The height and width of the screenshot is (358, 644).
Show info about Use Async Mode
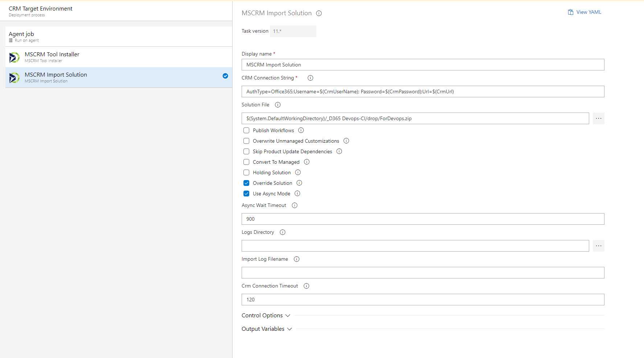click(297, 194)
